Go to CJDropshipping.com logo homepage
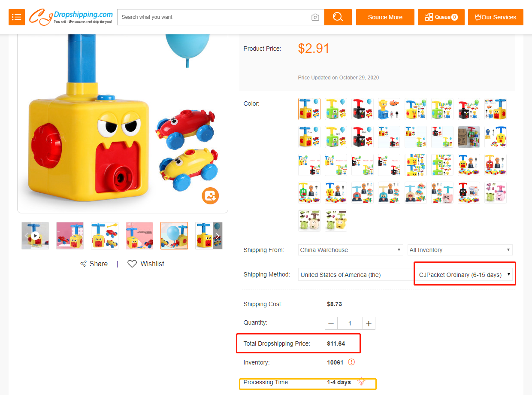 pos(71,17)
